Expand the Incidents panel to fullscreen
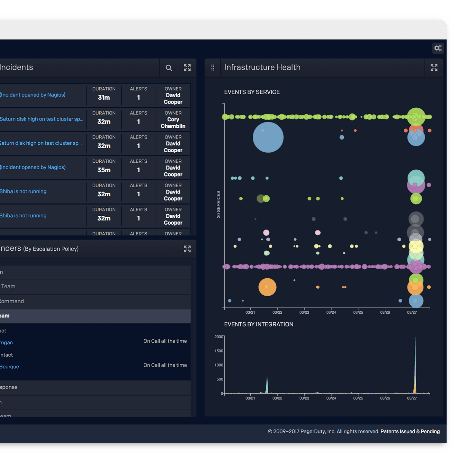The height and width of the screenshot is (476, 457). point(187,68)
